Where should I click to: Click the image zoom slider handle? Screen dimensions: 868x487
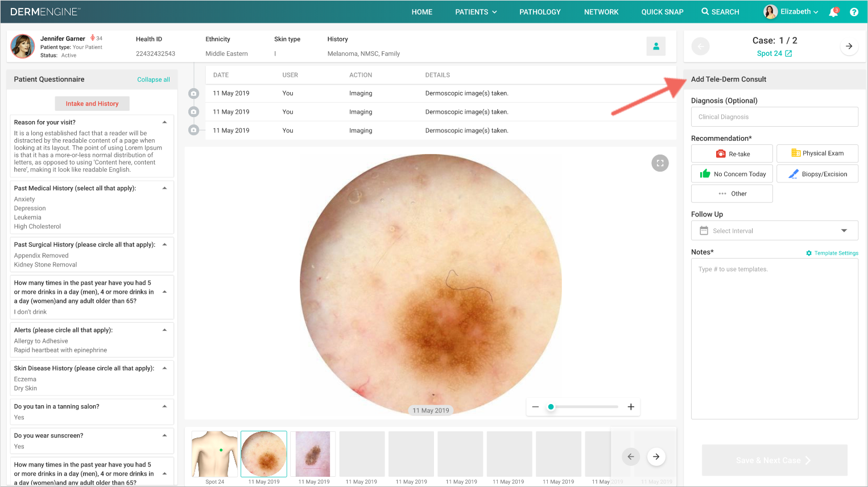click(551, 407)
